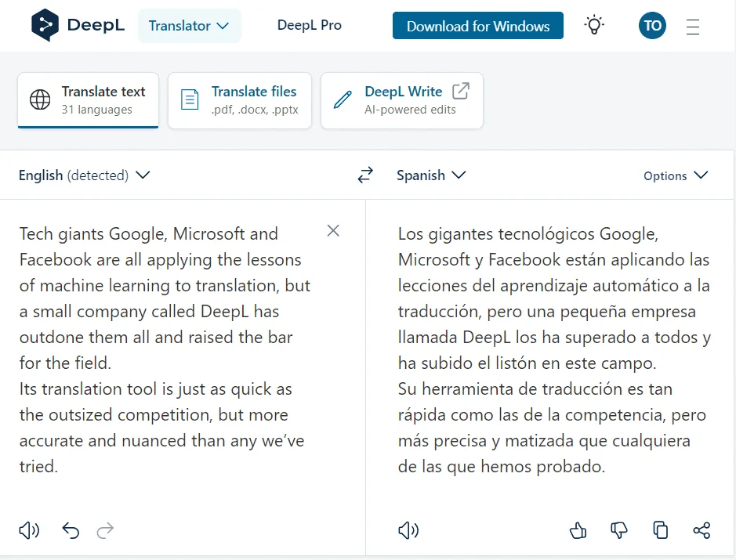The width and height of the screenshot is (736, 560).
Task: Listen to the Spanish translation aloud
Action: [x=408, y=530]
